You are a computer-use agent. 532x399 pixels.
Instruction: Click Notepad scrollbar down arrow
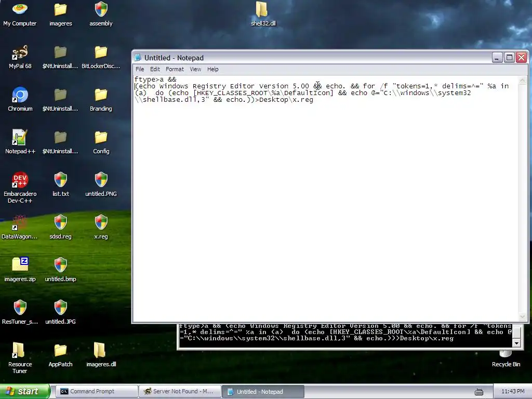(523, 317)
